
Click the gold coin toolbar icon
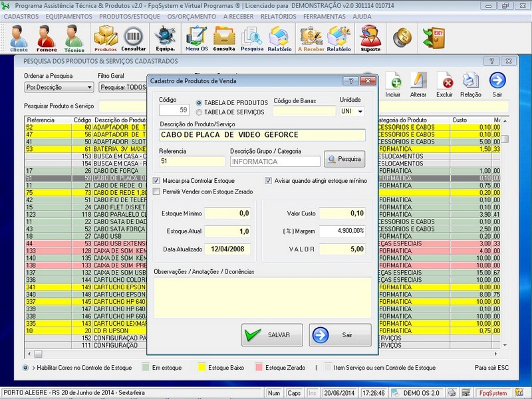402,37
